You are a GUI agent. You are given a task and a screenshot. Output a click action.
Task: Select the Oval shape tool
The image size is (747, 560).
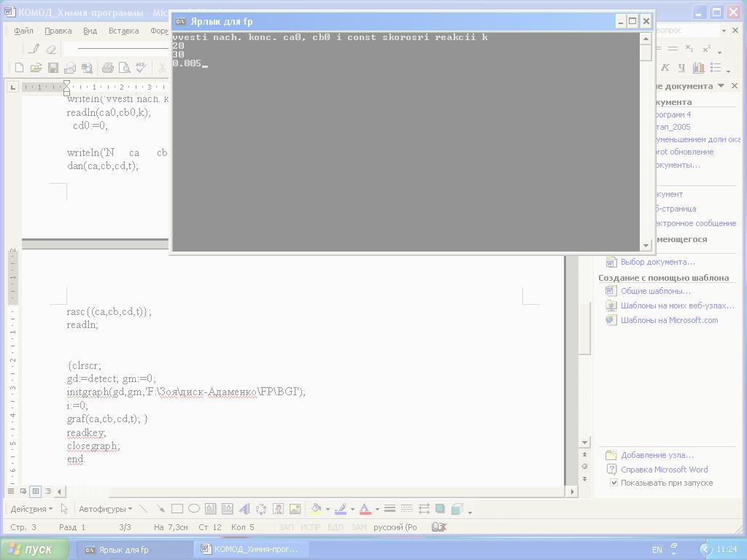click(x=194, y=509)
